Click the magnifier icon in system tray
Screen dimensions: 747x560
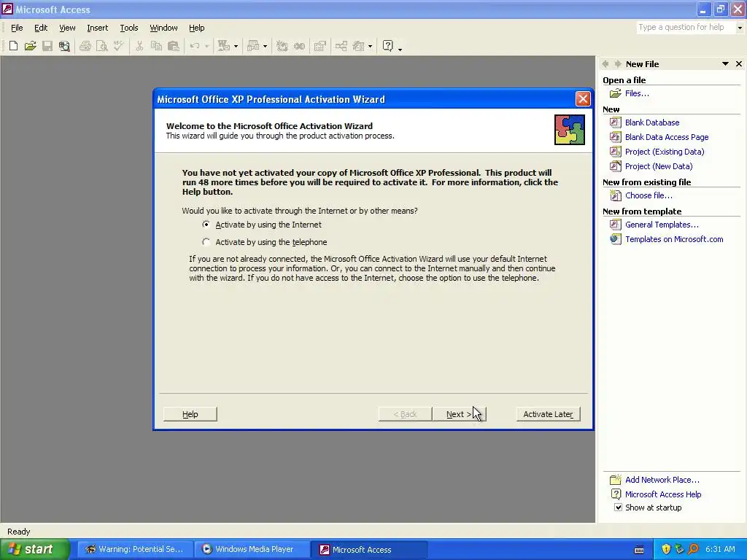pyautogui.click(x=693, y=549)
